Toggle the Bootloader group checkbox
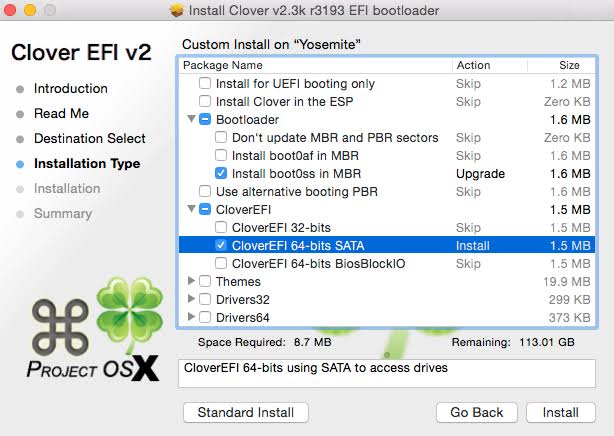The width and height of the screenshot is (614, 436). pos(205,119)
